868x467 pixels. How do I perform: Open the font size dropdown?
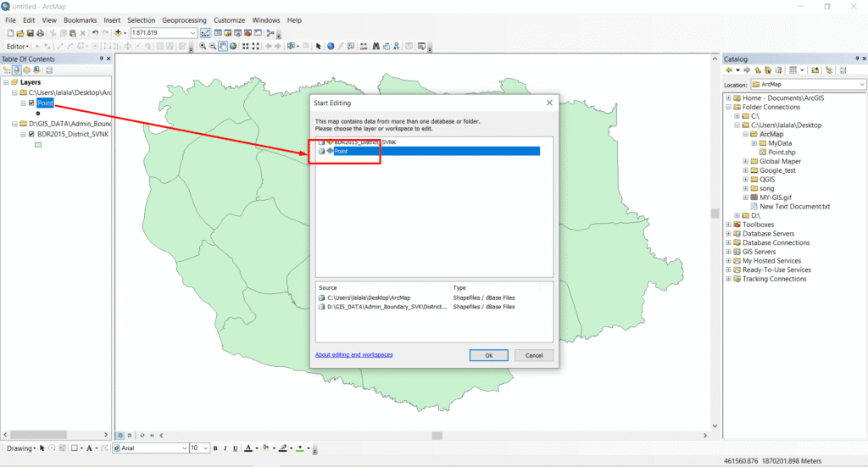pyautogui.click(x=205, y=448)
